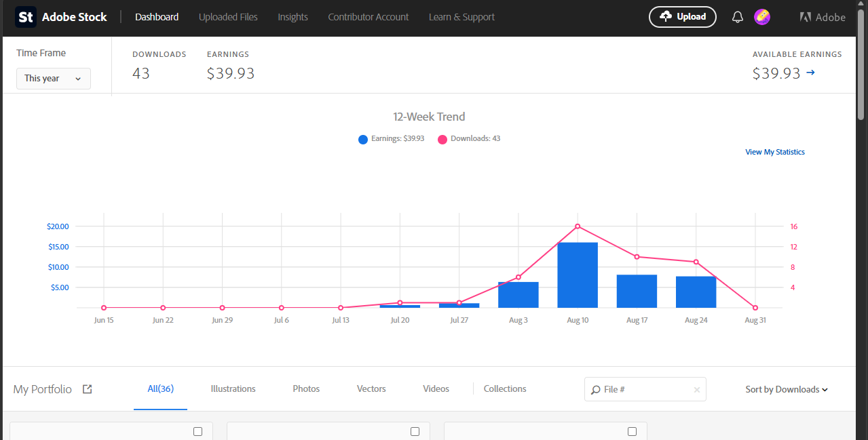Image resolution: width=868 pixels, height=440 pixels.
Task: Tick the checkbox on the rightmost portfolio card
Action: pyautogui.click(x=632, y=431)
